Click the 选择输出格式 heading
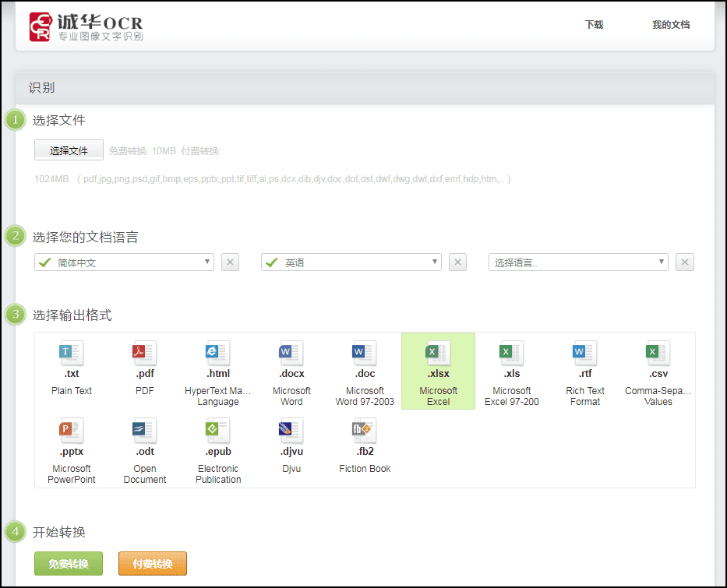This screenshot has width=727, height=588. pyautogui.click(x=72, y=315)
